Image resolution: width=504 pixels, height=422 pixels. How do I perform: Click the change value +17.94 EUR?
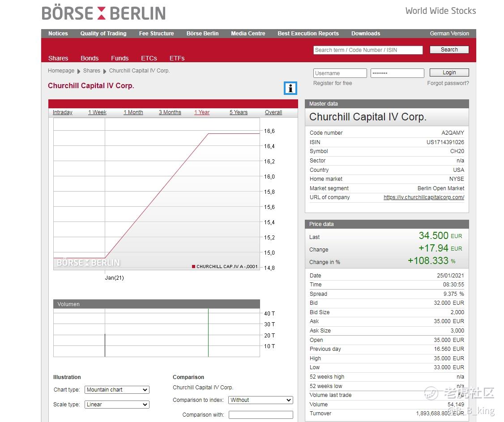(440, 248)
